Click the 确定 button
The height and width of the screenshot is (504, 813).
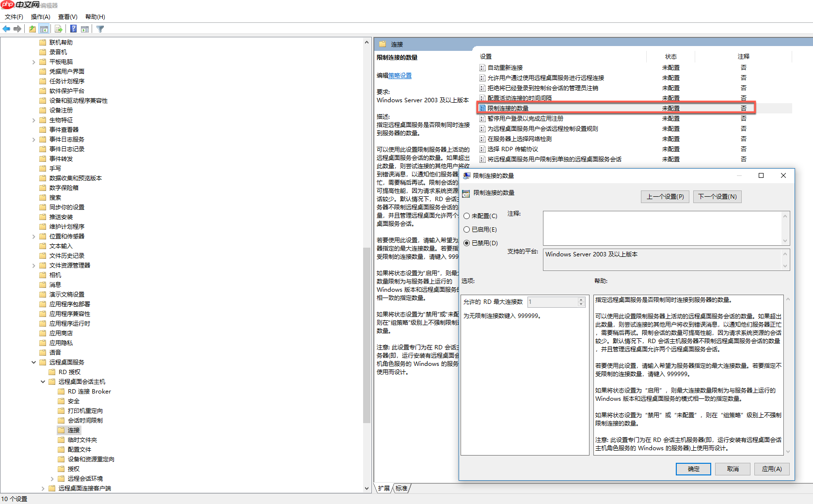tap(693, 469)
